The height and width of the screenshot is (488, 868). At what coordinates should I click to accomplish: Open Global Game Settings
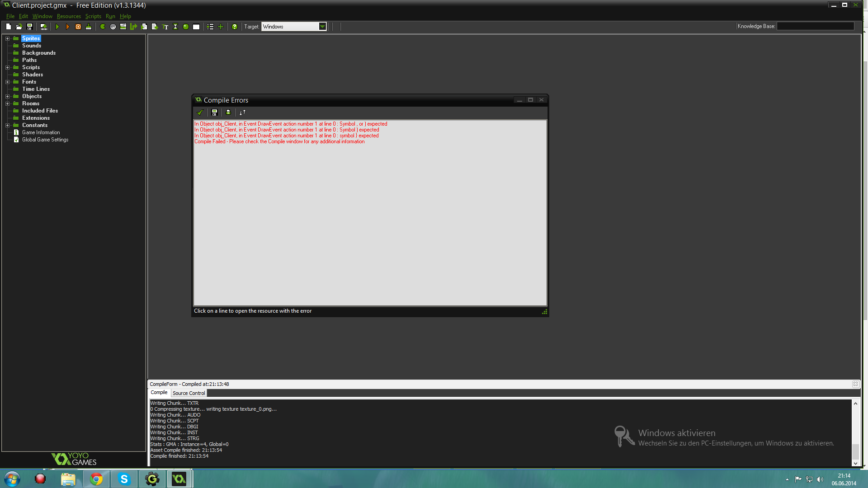(45, 140)
